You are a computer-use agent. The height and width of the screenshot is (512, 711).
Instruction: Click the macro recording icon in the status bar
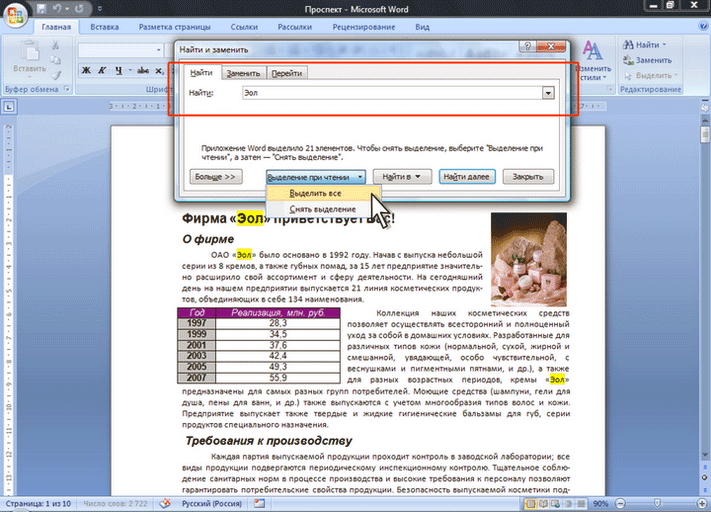point(259,503)
